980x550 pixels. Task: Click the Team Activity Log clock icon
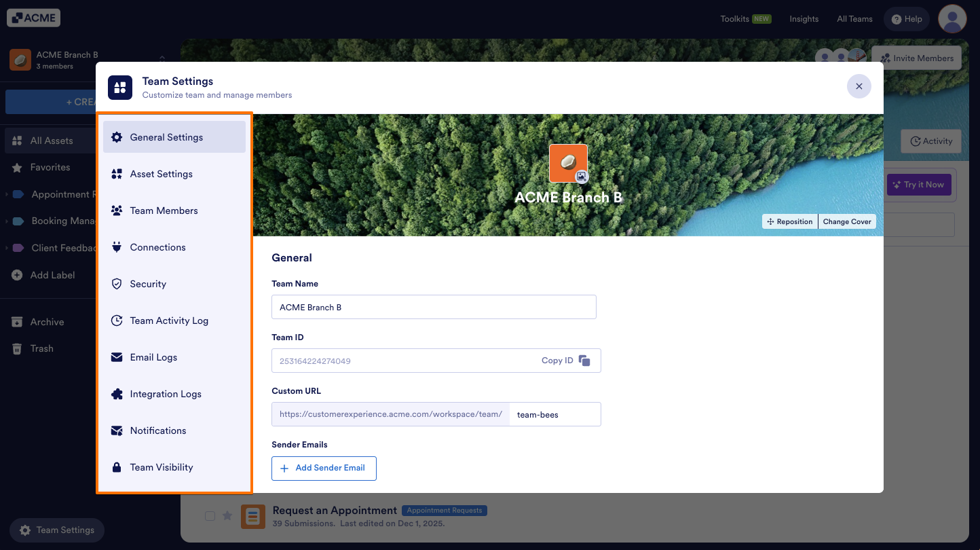[117, 320]
